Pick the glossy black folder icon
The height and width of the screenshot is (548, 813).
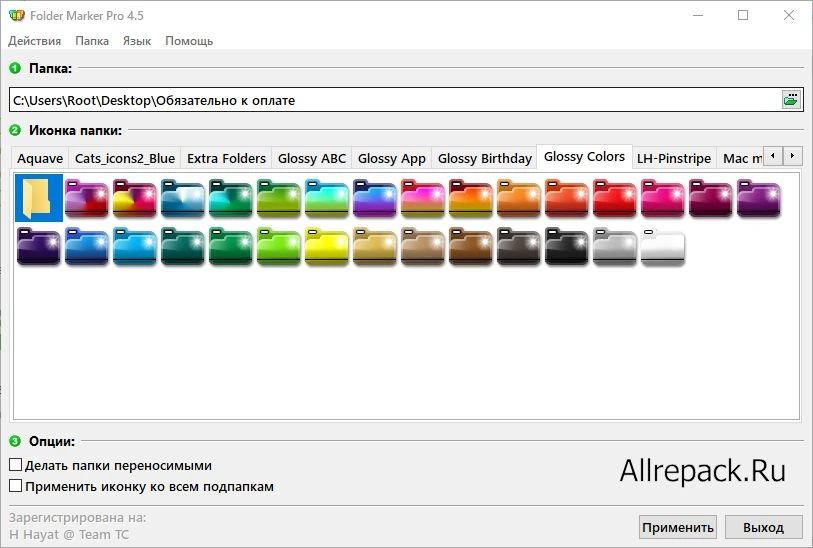[566, 246]
